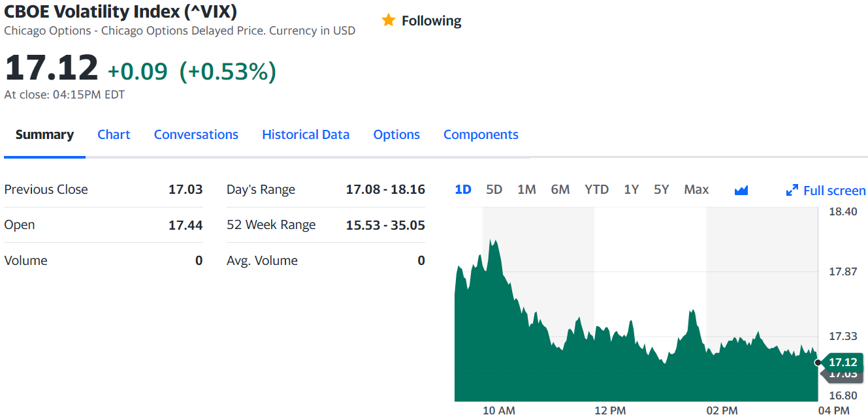Open the Chart tab

(114, 134)
